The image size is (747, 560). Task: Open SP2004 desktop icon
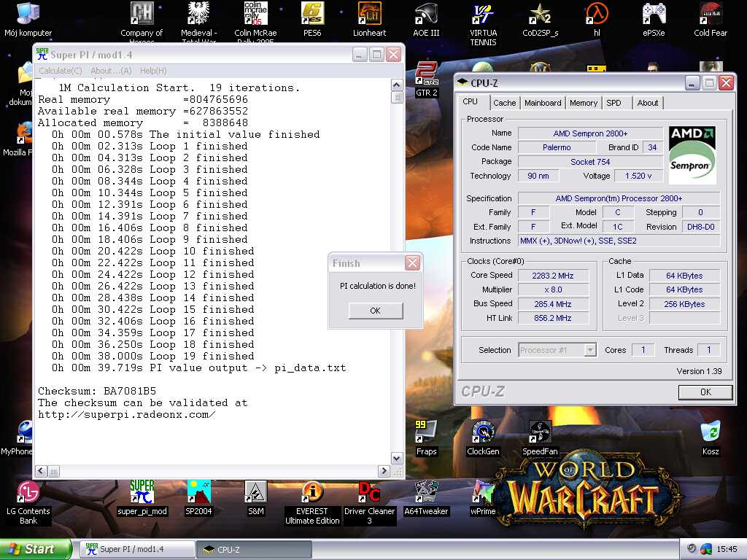(x=198, y=498)
